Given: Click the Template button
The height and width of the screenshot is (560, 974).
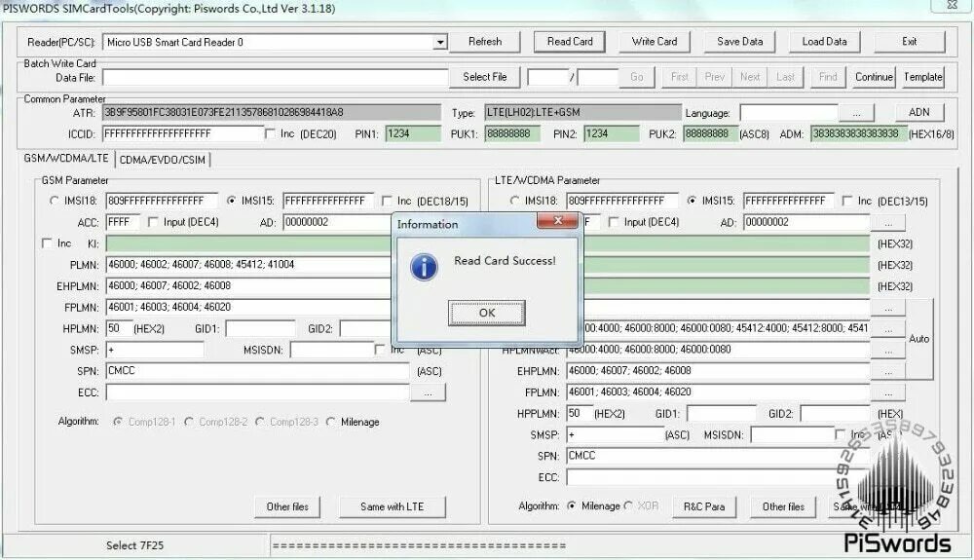Looking at the screenshot, I should pos(922,77).
